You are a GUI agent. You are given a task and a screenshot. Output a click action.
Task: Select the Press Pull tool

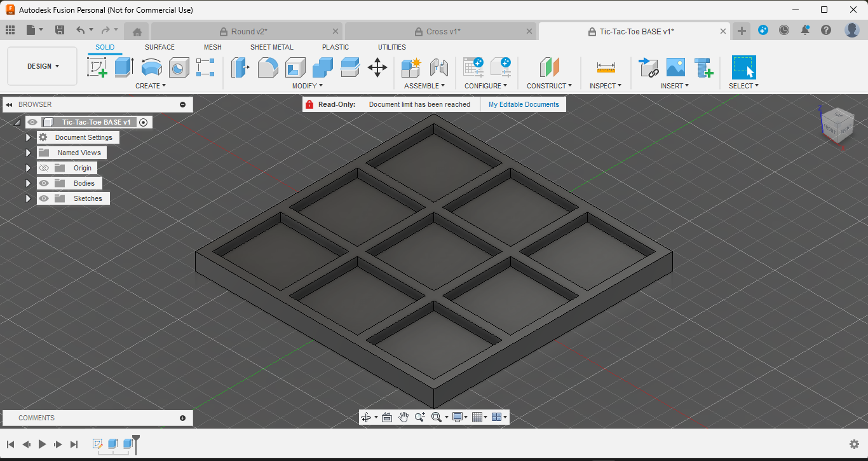(240, 67)
